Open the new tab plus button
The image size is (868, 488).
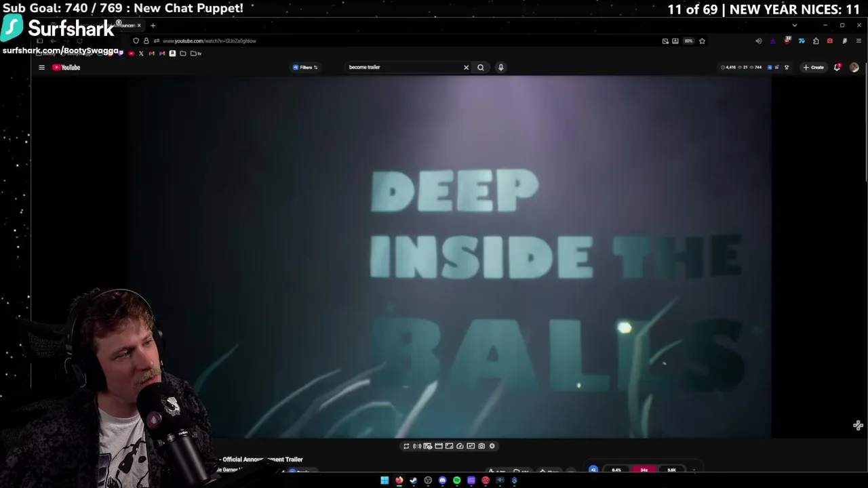153,26
